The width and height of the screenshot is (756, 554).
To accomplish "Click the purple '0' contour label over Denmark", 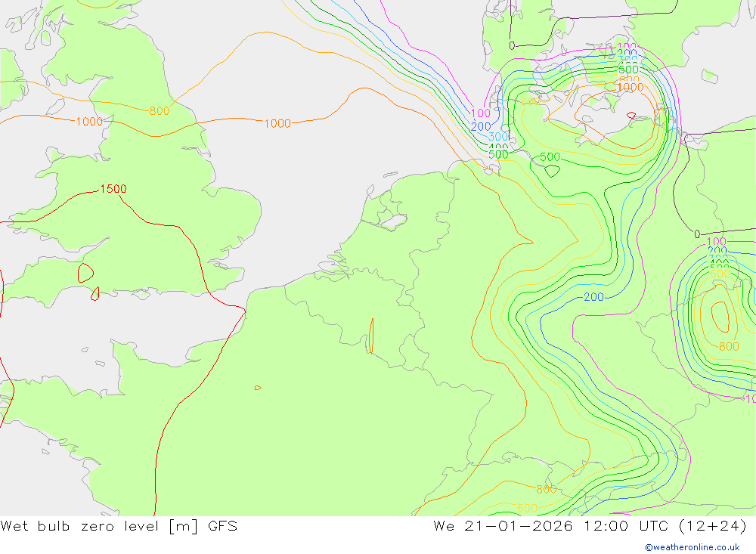I will coord(512,46).
